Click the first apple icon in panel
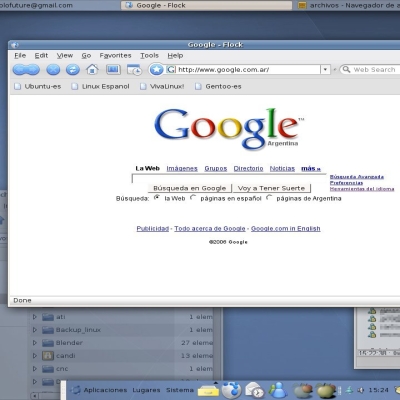 point(303,390)
